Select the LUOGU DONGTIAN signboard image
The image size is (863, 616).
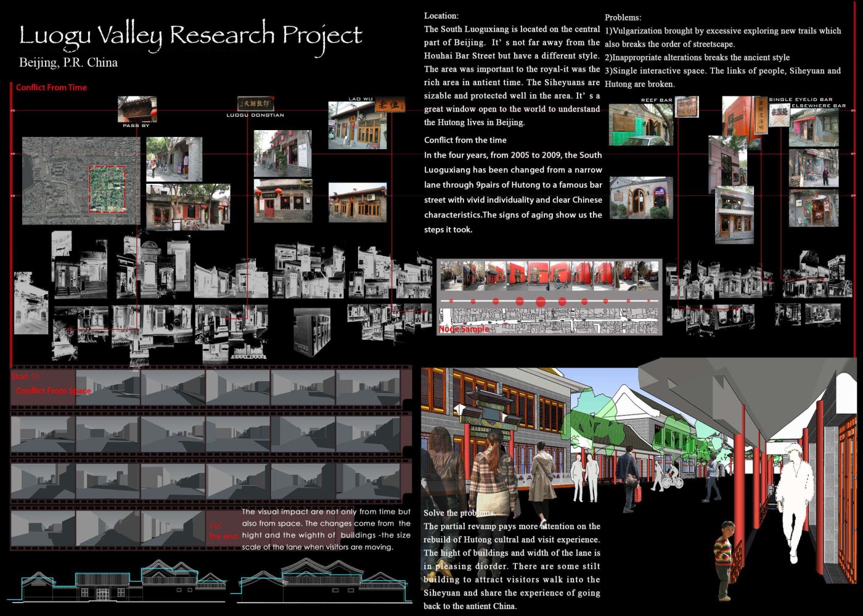(x=255, y=103)
